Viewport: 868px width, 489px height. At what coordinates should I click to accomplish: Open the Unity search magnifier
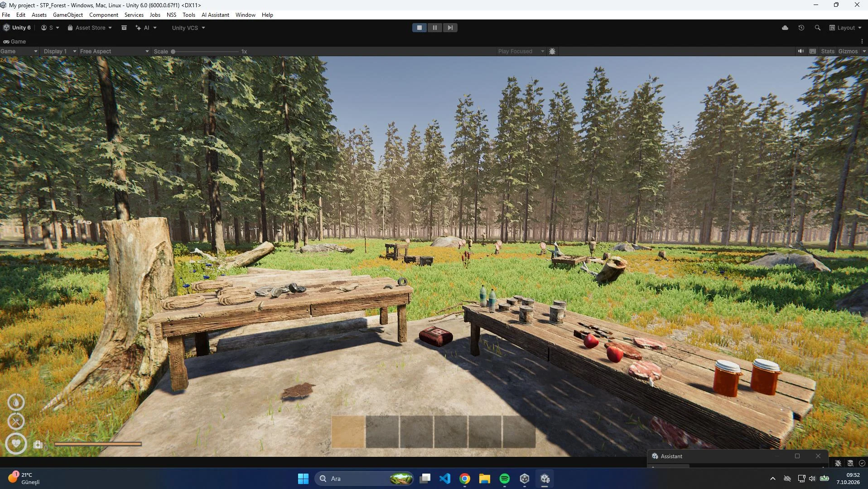(x=817, y=28)
